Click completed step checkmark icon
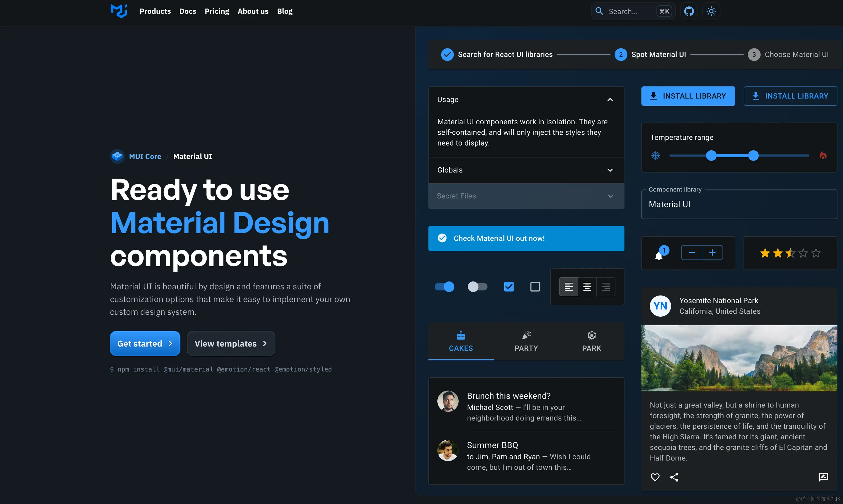The image size is (843, 504). click(x=447, y=54)
